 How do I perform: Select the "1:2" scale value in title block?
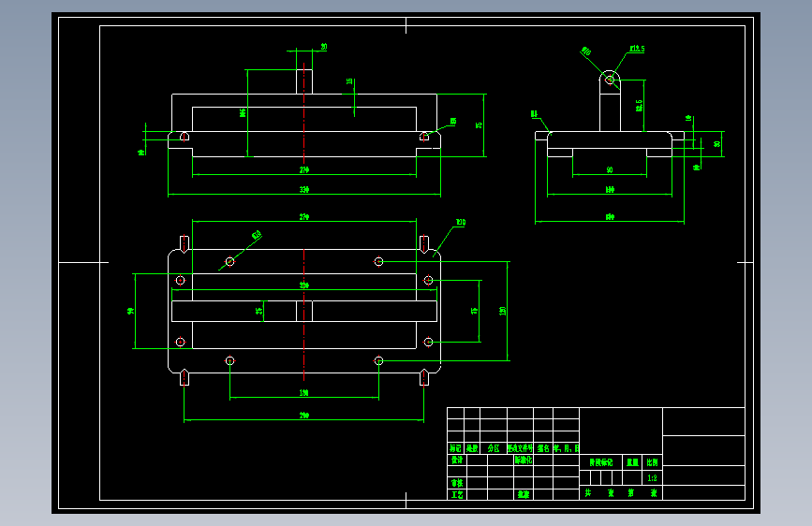[x=652, y=478]
